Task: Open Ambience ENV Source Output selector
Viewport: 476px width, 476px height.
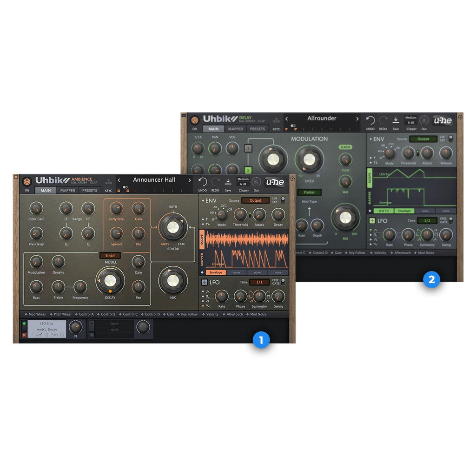Action: coord(255,200)
